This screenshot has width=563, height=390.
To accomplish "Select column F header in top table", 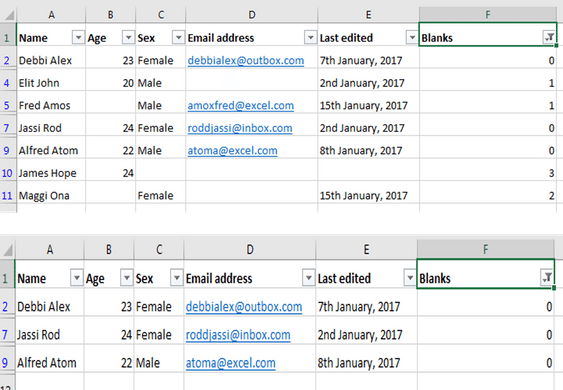I will pyautogui.click(x=488, y=15).
